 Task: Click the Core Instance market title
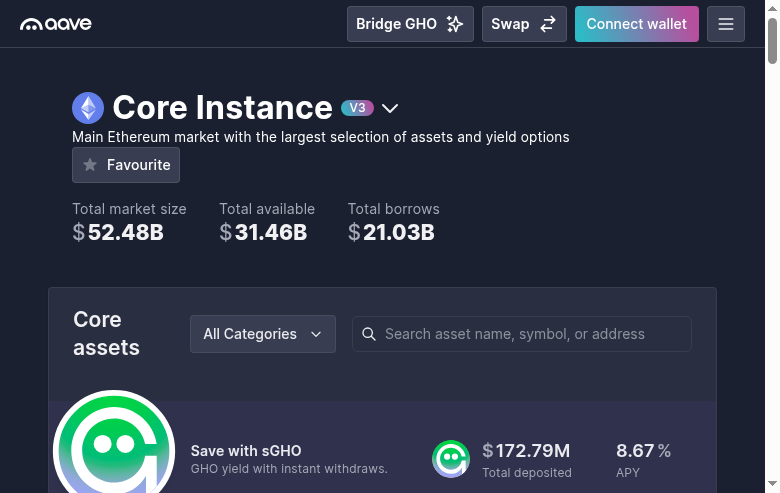click(222, 108)
